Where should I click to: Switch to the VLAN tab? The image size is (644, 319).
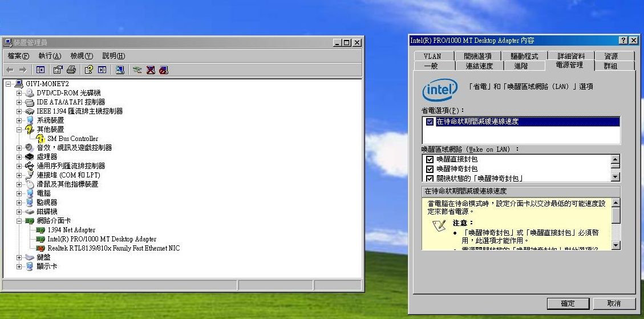(x=432, y=56)
